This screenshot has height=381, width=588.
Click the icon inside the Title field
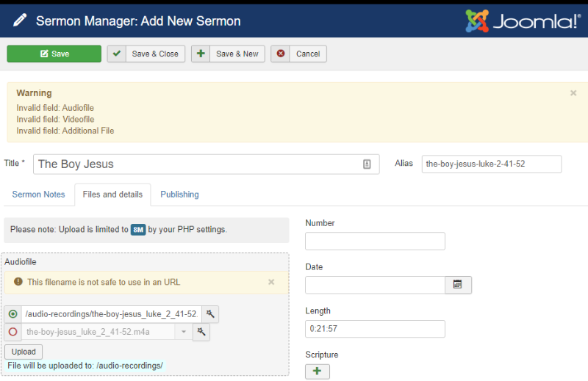367,164
